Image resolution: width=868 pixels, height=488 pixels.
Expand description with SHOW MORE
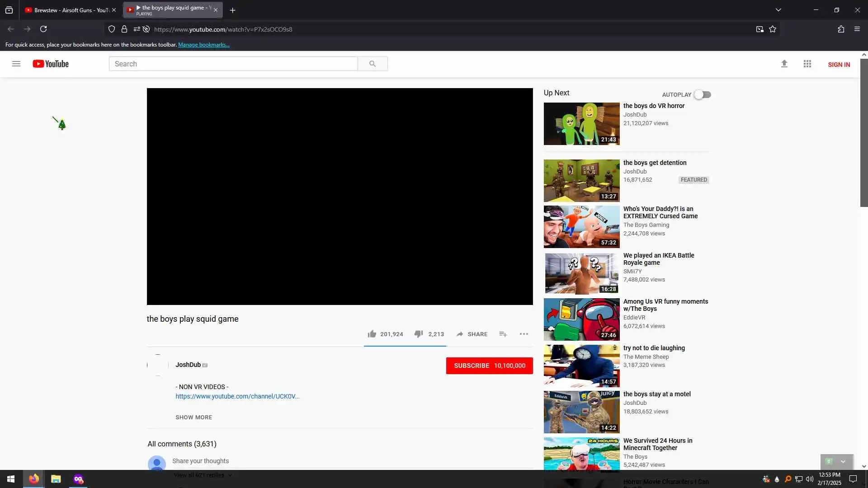tap(193, 417)
